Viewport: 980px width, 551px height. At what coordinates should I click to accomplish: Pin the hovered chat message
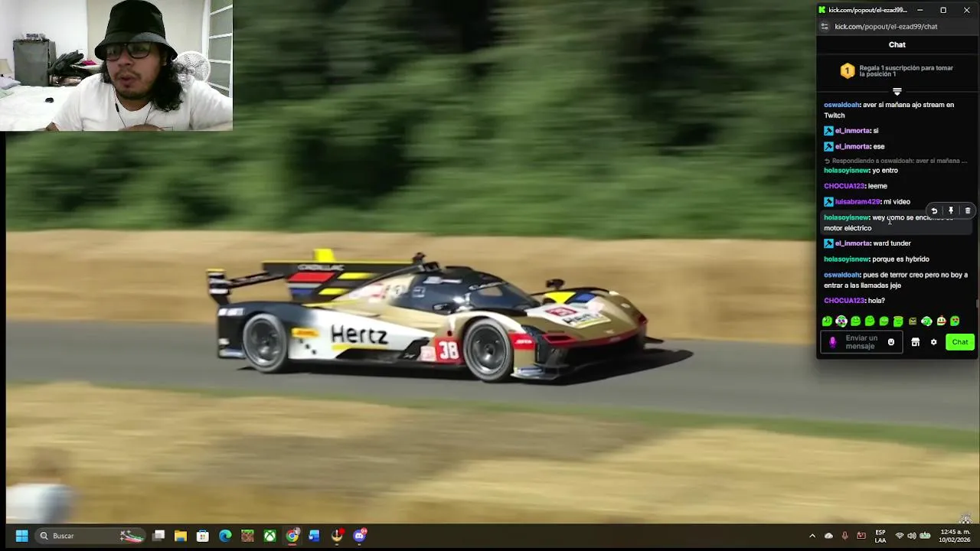951,210
